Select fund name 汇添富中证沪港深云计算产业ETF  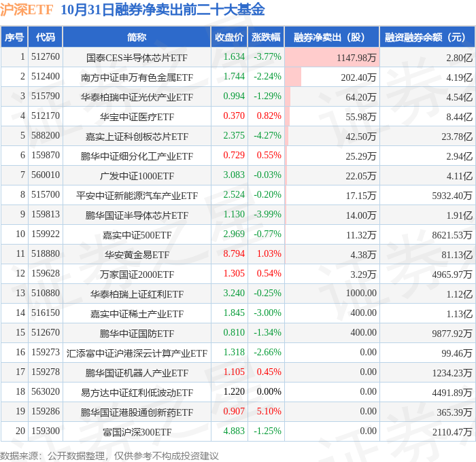point(137,353)
